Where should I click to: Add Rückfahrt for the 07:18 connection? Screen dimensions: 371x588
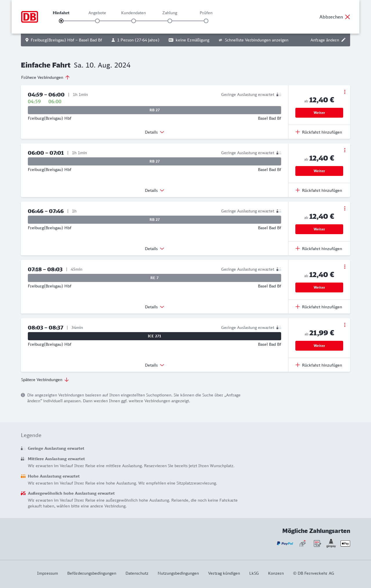[x=319, y=307]
